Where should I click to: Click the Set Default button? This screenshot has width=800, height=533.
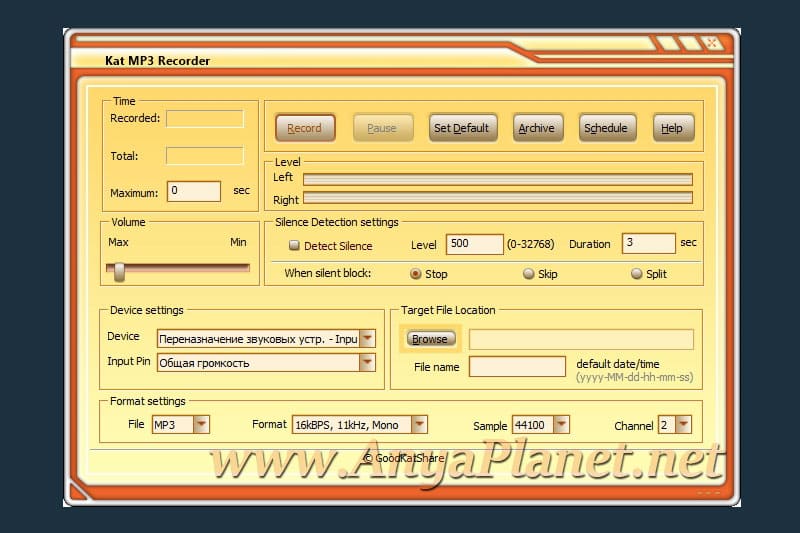point(462,128)
